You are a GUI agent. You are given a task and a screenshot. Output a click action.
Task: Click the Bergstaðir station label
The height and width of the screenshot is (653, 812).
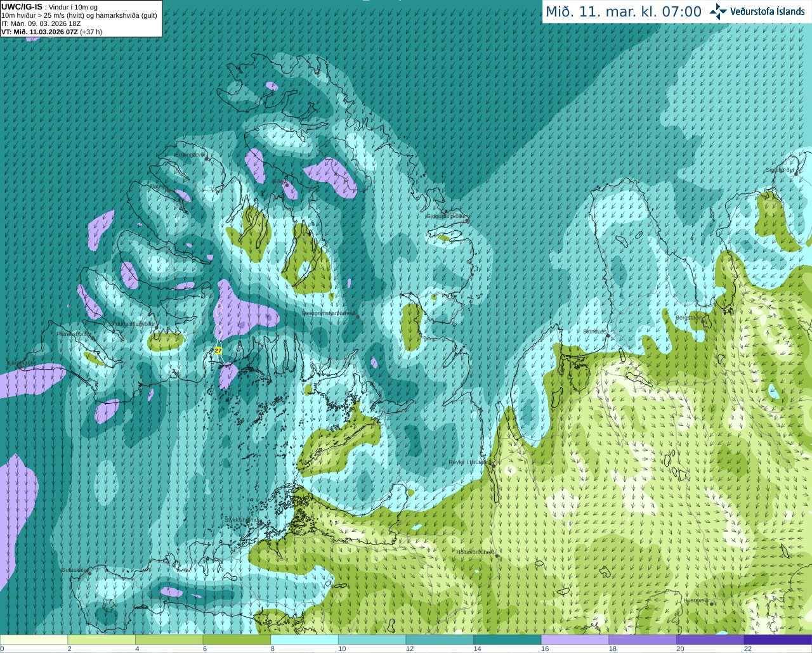[688, 318]
